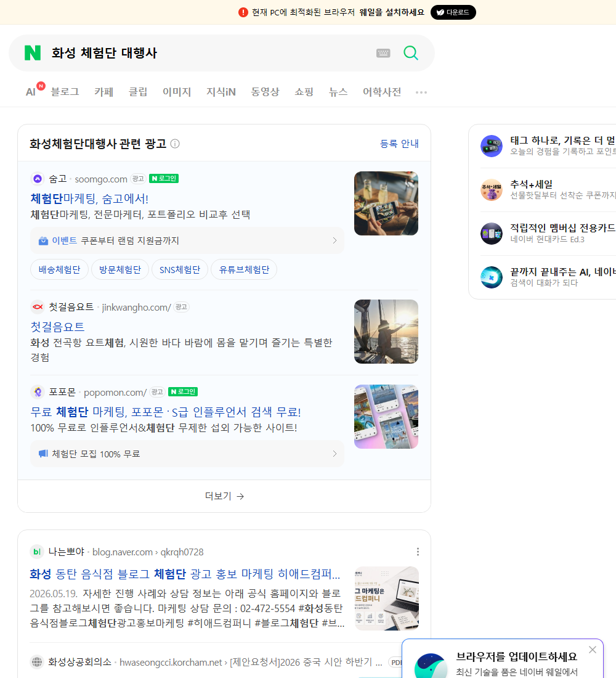The image size is (616, 678).
Task: Click the red warning icon in top banner
Action: tap(243, 12)
